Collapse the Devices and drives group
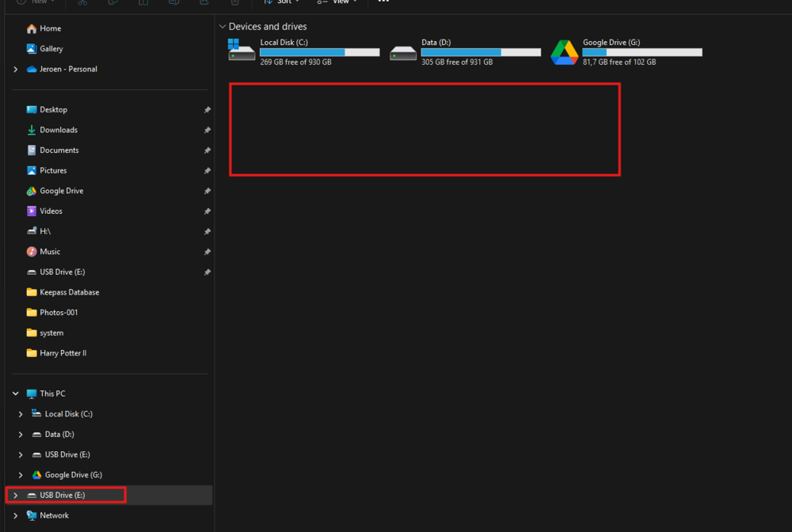The width and height of the screenshot is (792, 532). point(223,26)
